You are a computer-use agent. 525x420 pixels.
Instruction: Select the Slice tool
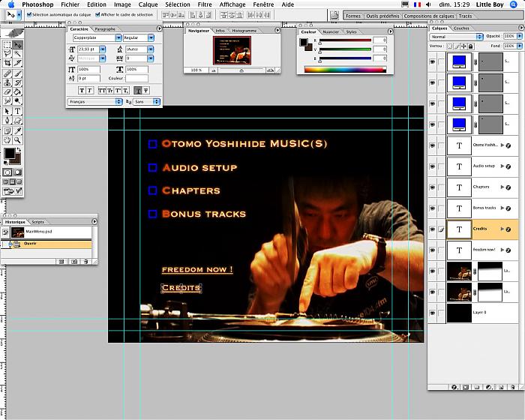(18, 63)
